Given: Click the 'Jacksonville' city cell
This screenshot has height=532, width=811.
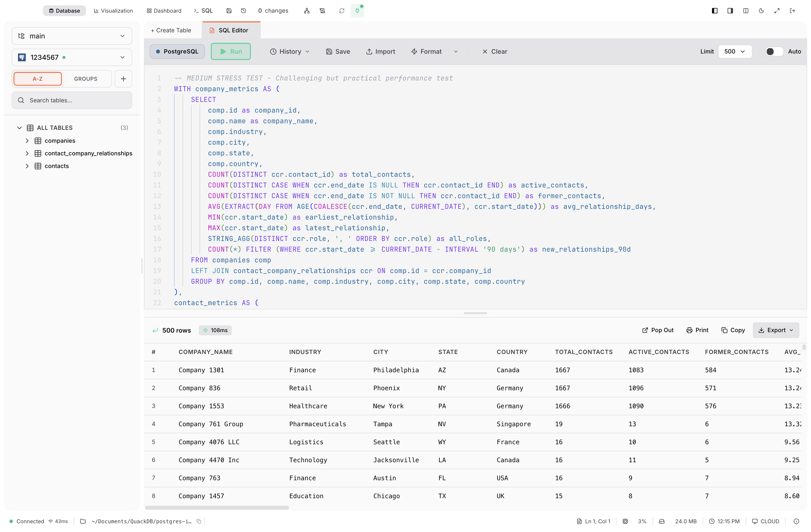Looking at the screenshot, I should tap(396, 460).
